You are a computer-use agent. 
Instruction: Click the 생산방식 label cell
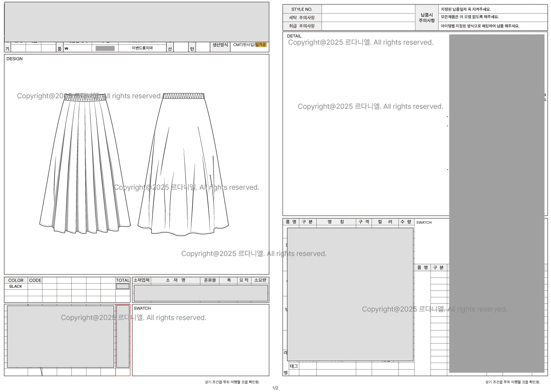coord(220,45)
